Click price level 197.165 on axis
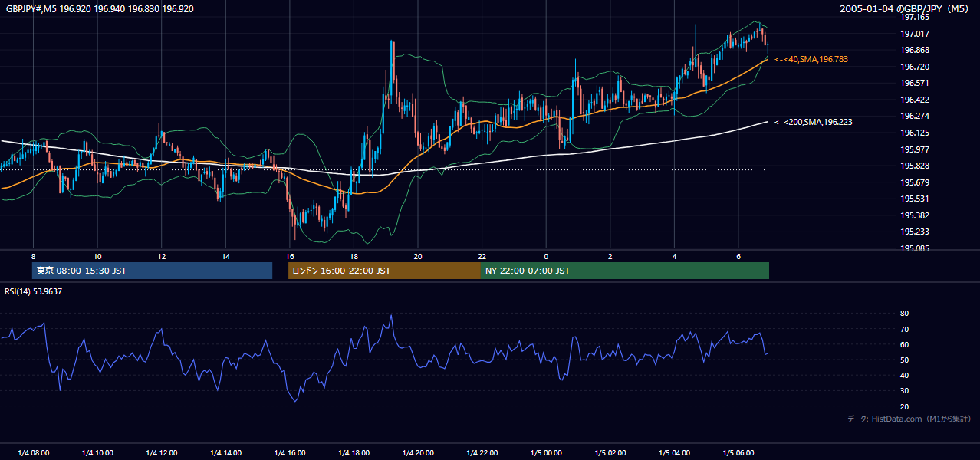The width and height of the screenshot is (980, 460). tap(914, 17)
